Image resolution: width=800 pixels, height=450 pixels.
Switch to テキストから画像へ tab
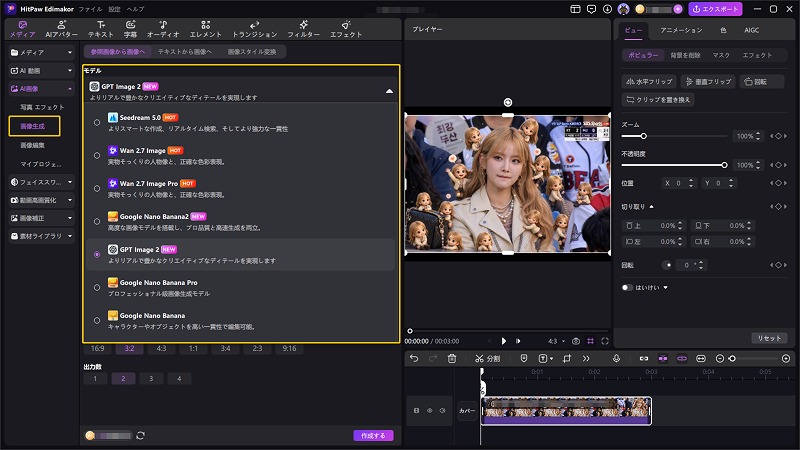pyautogui.click(x=185, y=52)
